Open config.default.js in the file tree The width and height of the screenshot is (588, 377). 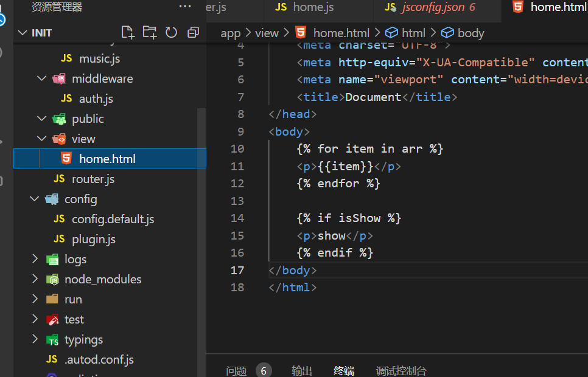coord(110,219)
